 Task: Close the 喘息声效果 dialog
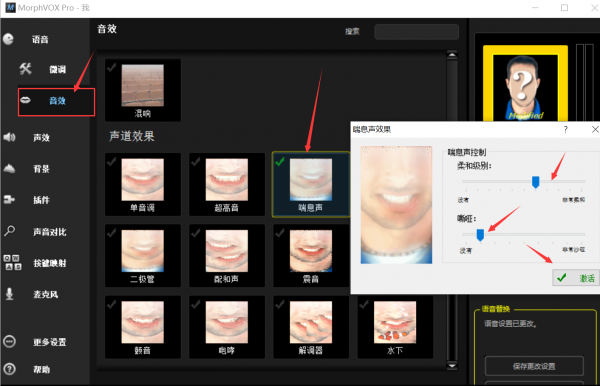[595, 129]
